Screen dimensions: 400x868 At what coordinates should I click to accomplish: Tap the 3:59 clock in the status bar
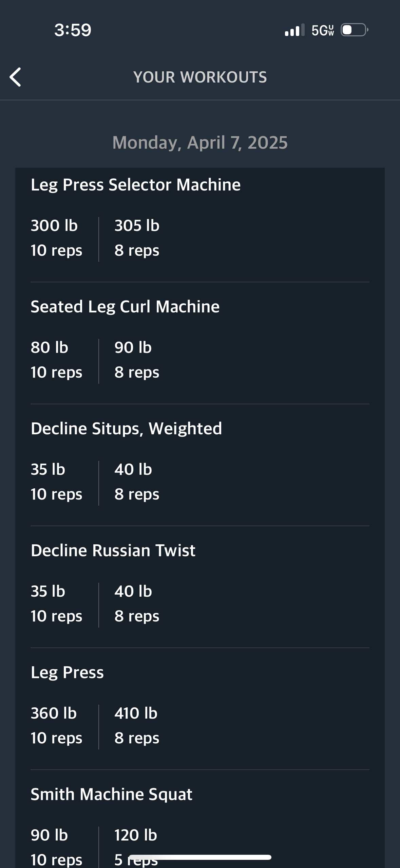tap(73, 30)
